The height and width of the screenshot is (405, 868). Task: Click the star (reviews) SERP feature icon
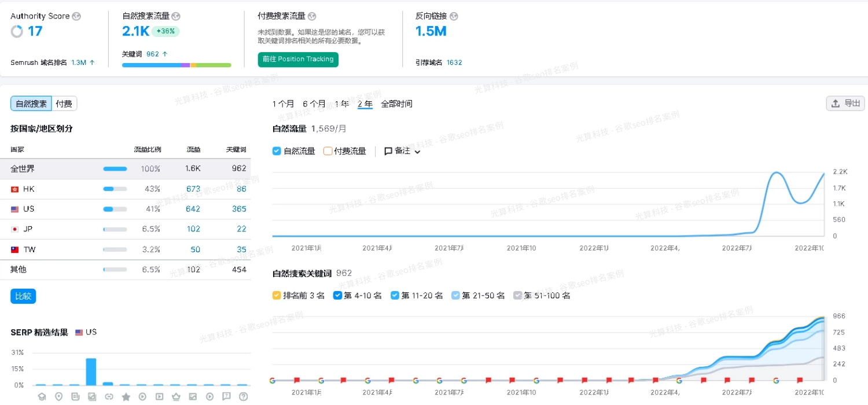click(x=126, y=397)
